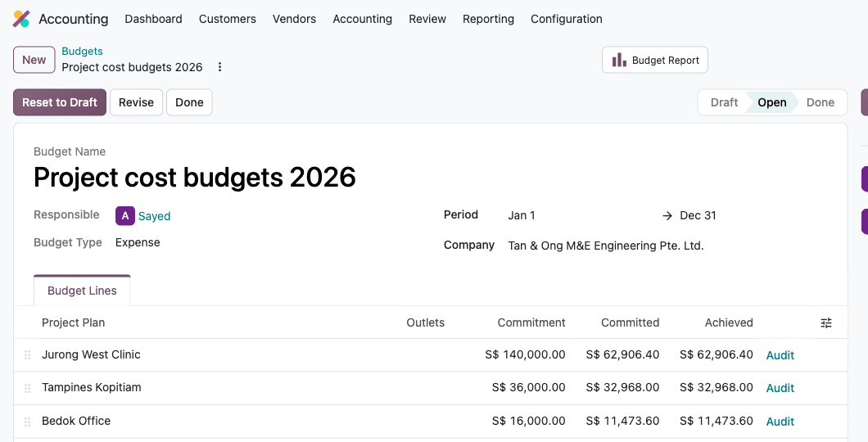Open the Configuration menu
868x442 pixels.
(567, 19)
